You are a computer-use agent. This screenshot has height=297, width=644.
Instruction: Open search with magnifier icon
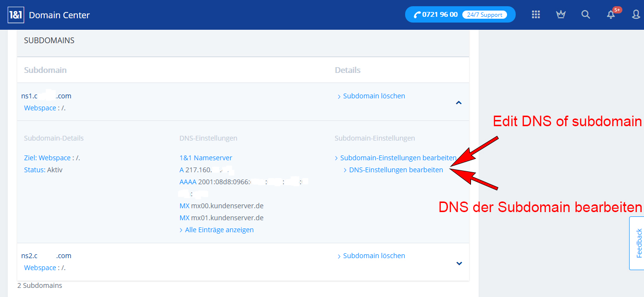coord(585,14)
